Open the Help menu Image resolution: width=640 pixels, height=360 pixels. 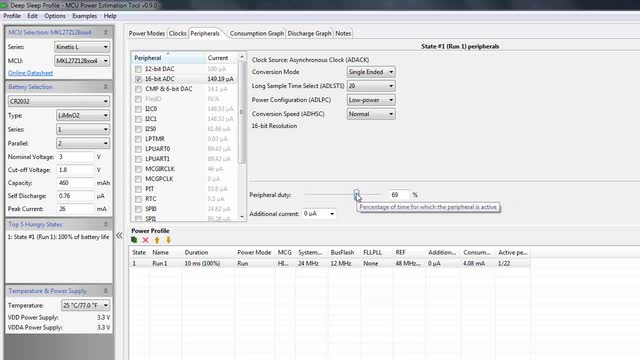pyautogui.click(x=110, y=16)
